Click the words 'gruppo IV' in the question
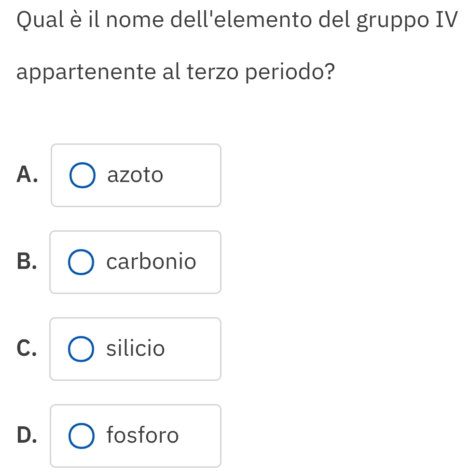Screen dimensions: 470x476 point(406,22)
